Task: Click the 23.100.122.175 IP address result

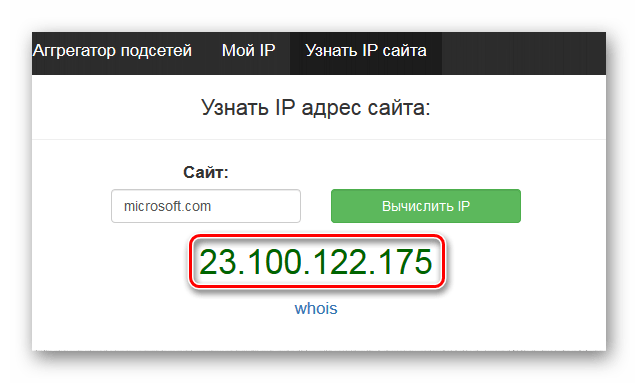Action: [x=315, y=262]
